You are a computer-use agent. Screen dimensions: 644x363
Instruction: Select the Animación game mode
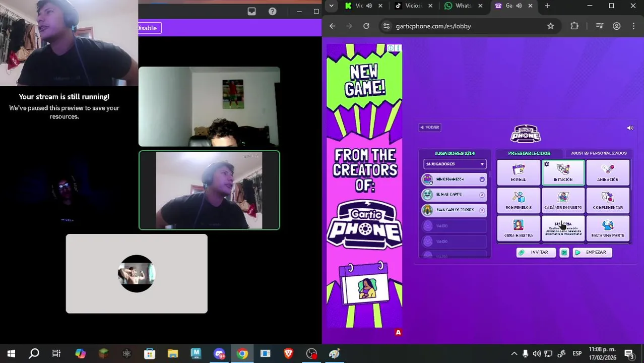click(x=608, y=172)
